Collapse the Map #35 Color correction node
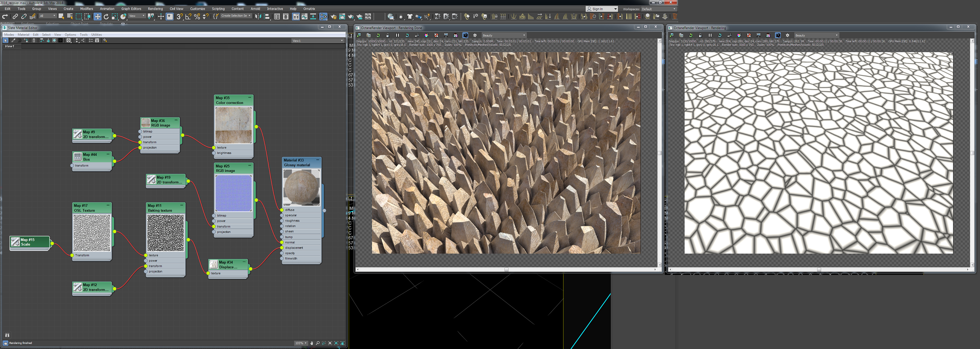 coord(250,98)
